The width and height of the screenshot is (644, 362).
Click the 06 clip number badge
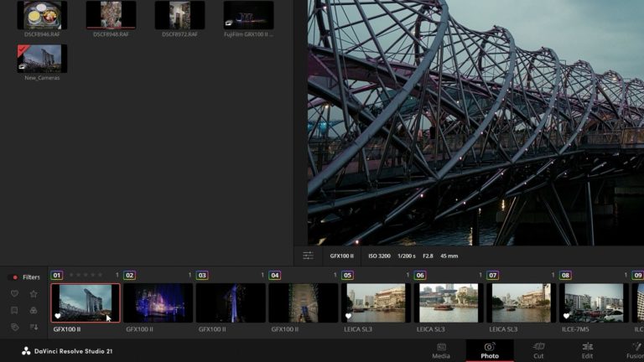420,275
